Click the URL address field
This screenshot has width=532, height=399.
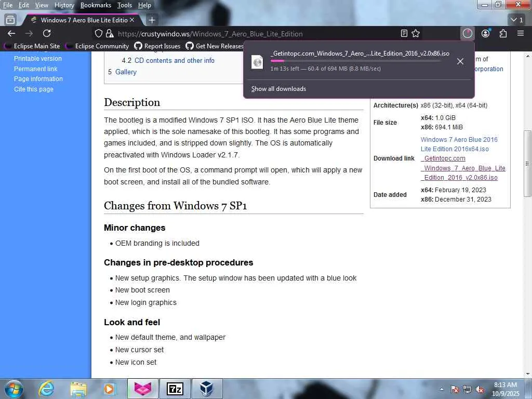coord(210,34)
